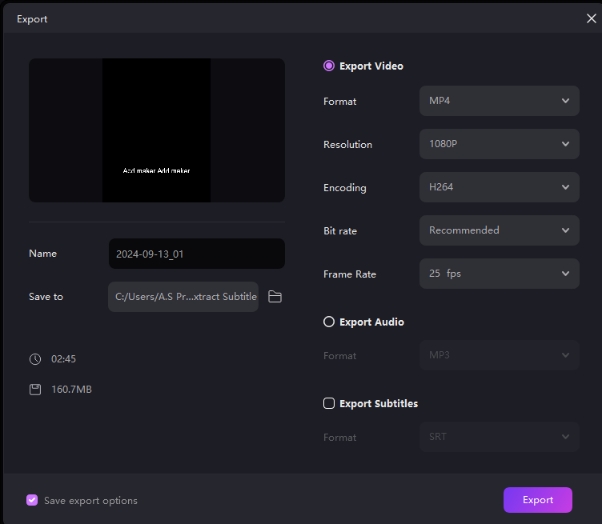Click the Name label text

pyautogui.click(x=43, y=254)
